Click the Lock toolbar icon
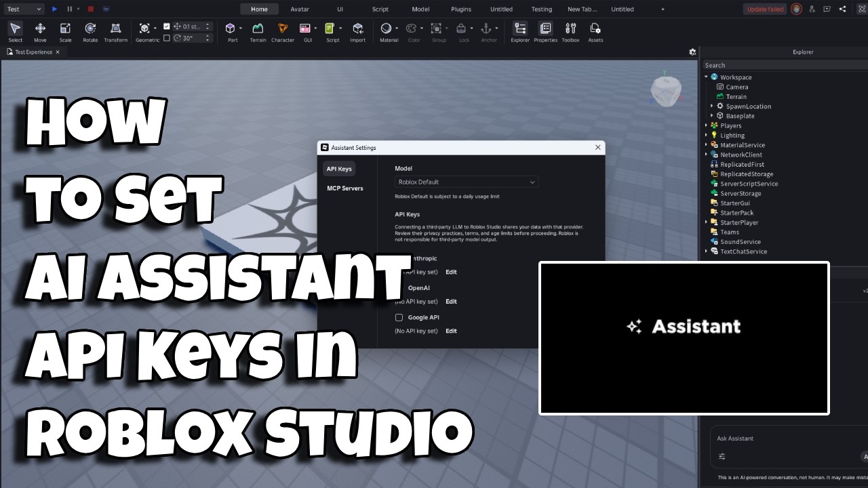 (461, 28)
